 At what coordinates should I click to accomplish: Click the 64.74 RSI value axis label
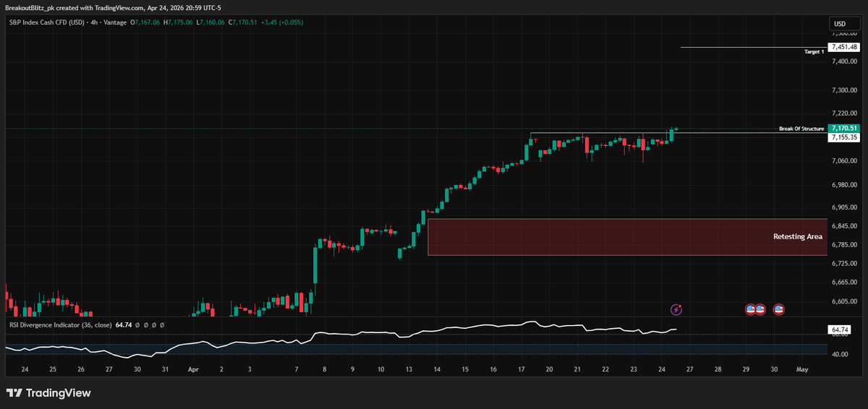pyautogui.click(x=839, y=330)
